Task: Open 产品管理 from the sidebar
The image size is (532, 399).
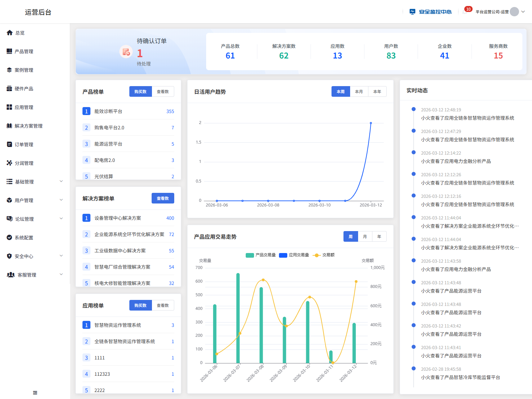Action: click(23, 51)
